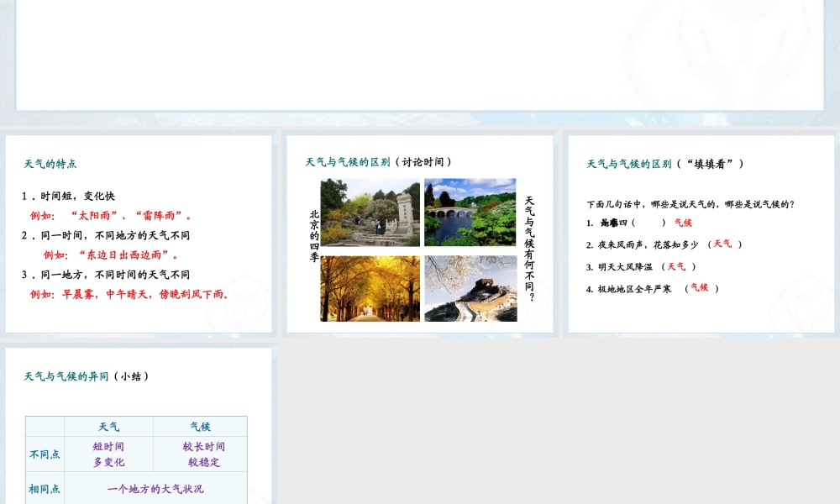Screen dimensions: 840x504
Task: Click the golden autumn tree avenue photo
Action: [370, 289]
